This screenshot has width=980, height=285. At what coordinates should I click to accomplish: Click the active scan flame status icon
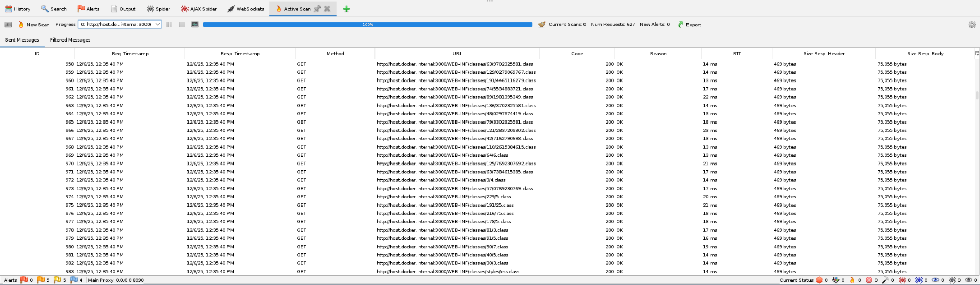click(x=852, y=280)
